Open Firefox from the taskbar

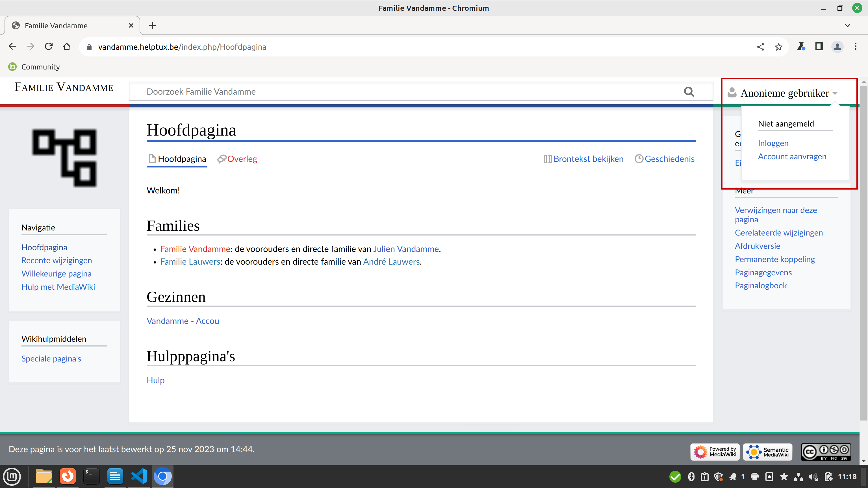[68, 476]
